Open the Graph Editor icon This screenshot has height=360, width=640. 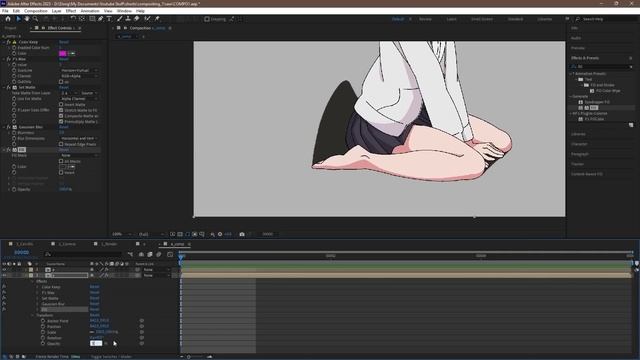(x=170, y=254)
